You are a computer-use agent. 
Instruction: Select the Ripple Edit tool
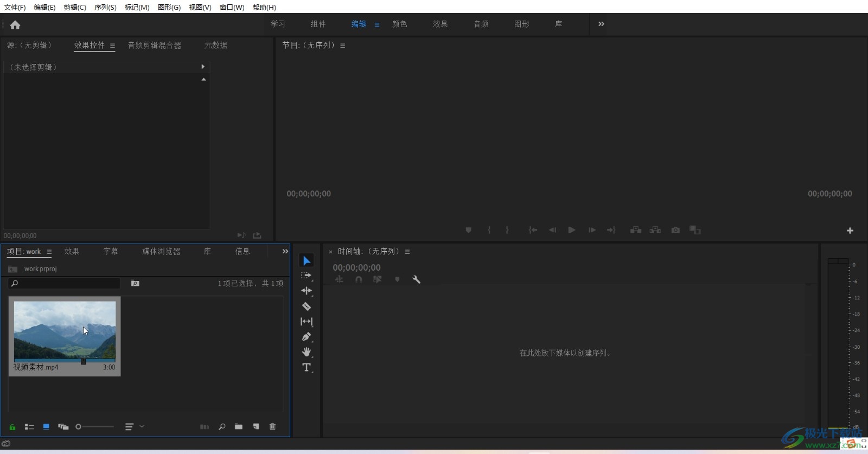(307, 291)
